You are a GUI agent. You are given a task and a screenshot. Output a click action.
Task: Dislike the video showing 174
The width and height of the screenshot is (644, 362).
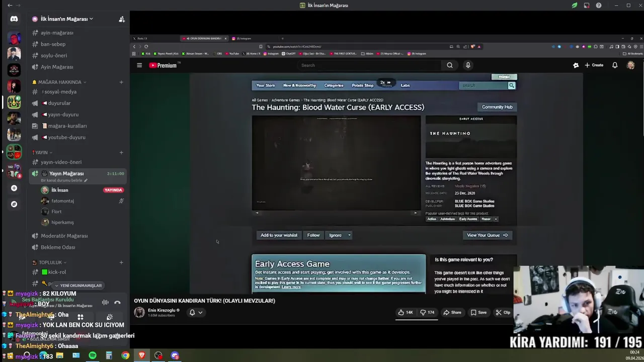pos(427,312)
